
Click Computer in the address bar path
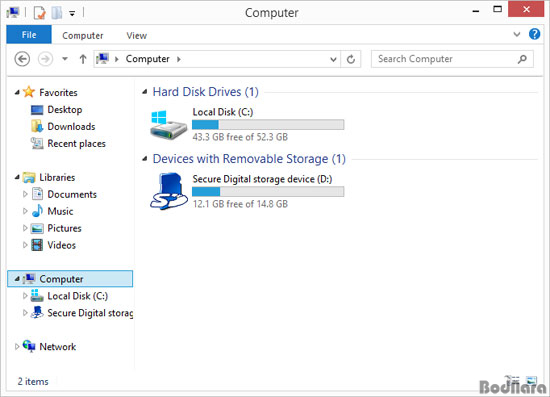coord(148,59)
